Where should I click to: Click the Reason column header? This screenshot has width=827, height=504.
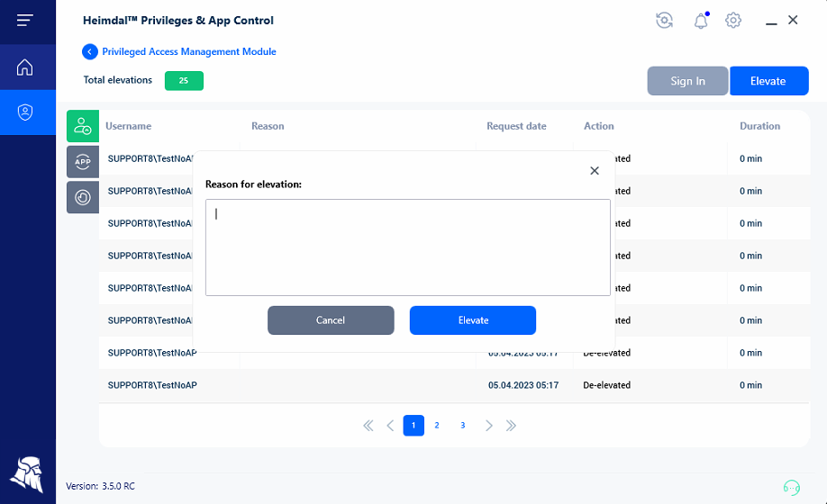(x=268, y=126)
